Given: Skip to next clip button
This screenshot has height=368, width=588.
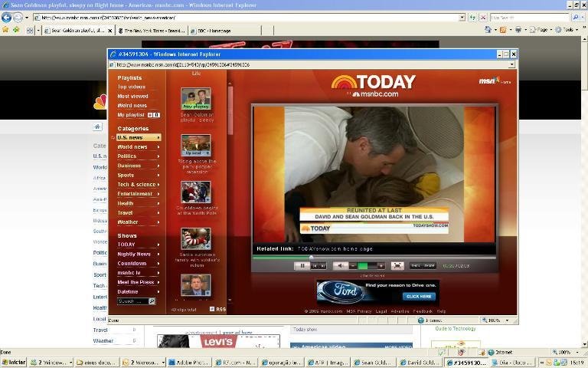Looking at the screenshot, I should pyautogui.click(x=323, y=266).
